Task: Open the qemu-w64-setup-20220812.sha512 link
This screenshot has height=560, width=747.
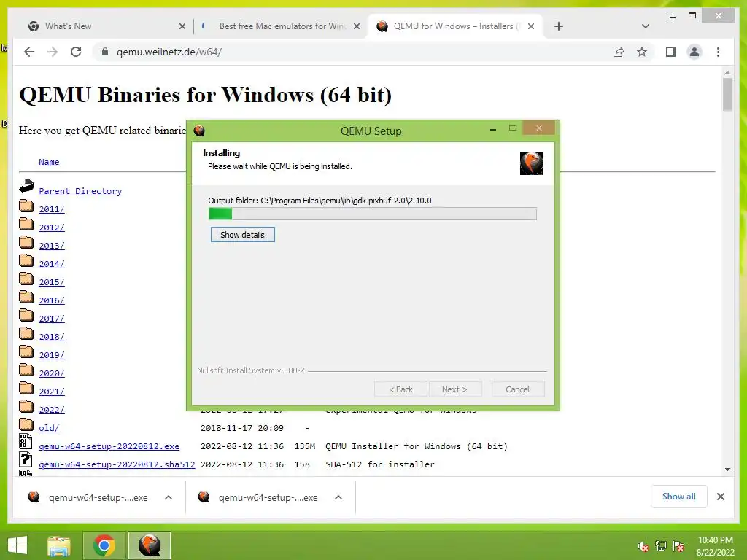Action: 117,464
